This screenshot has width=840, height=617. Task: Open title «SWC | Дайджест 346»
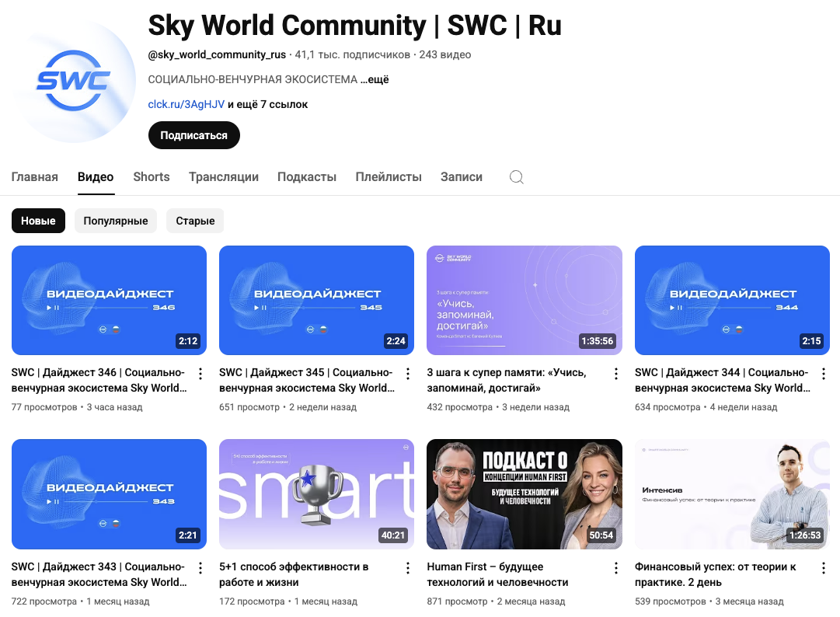[x=99, y=380]
